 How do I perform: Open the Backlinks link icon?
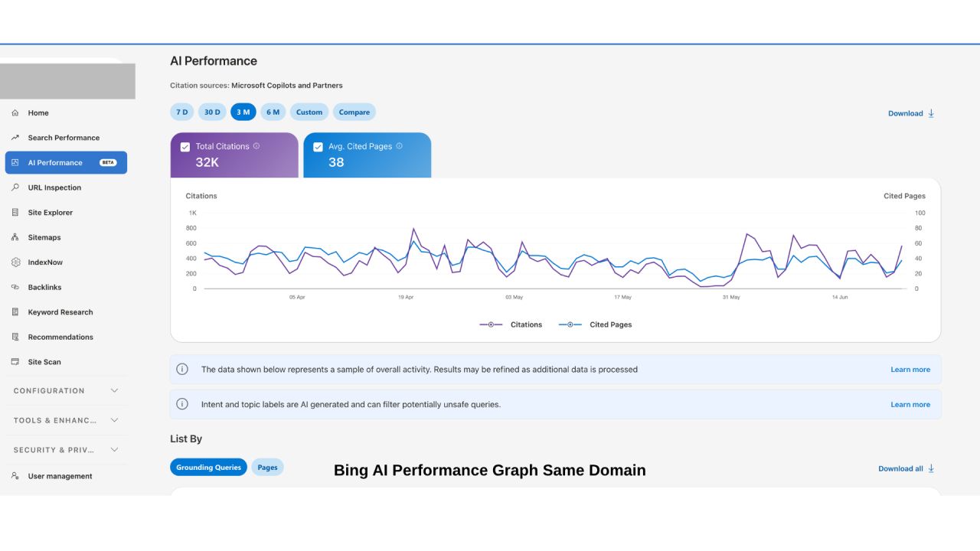15,287
